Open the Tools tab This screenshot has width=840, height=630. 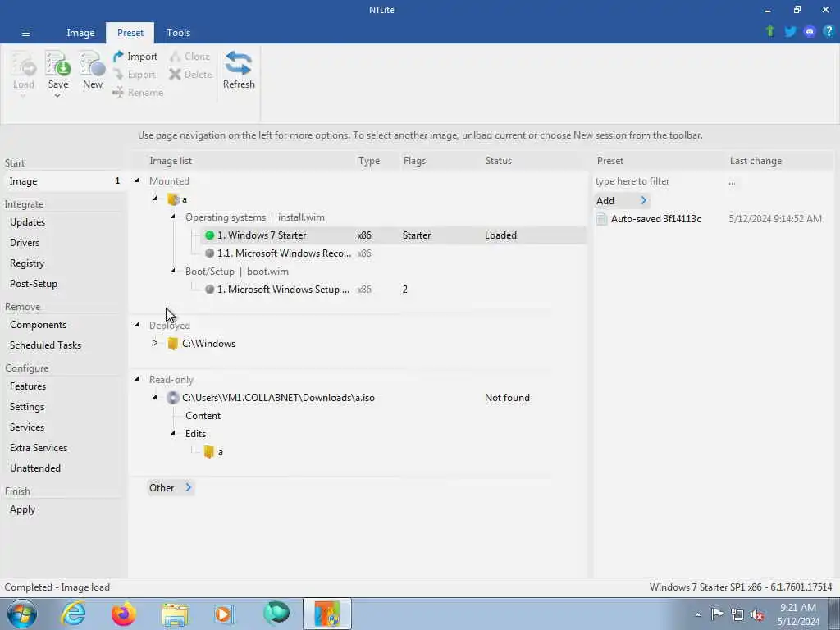click(x=178, y=33)
